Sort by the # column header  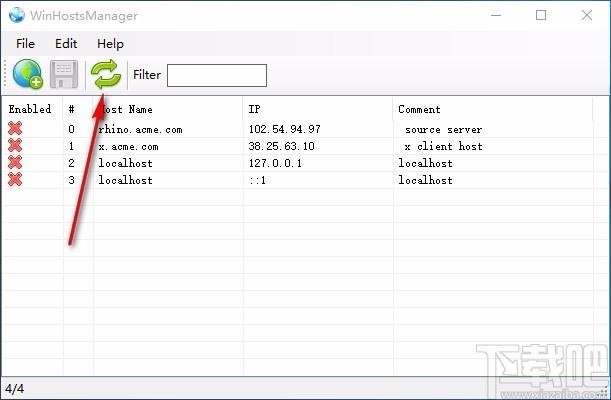71,109
